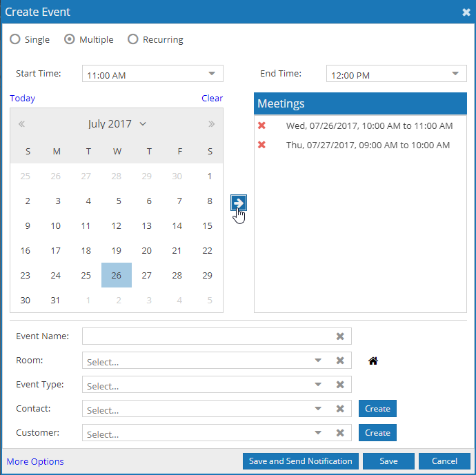Go to next month with double-right arrows

point(211,124)
